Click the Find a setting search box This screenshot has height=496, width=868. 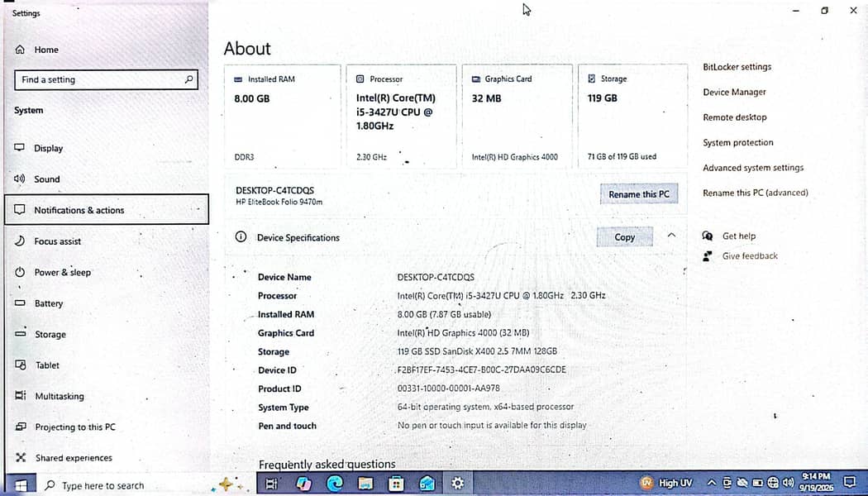[x=106, y=79]
